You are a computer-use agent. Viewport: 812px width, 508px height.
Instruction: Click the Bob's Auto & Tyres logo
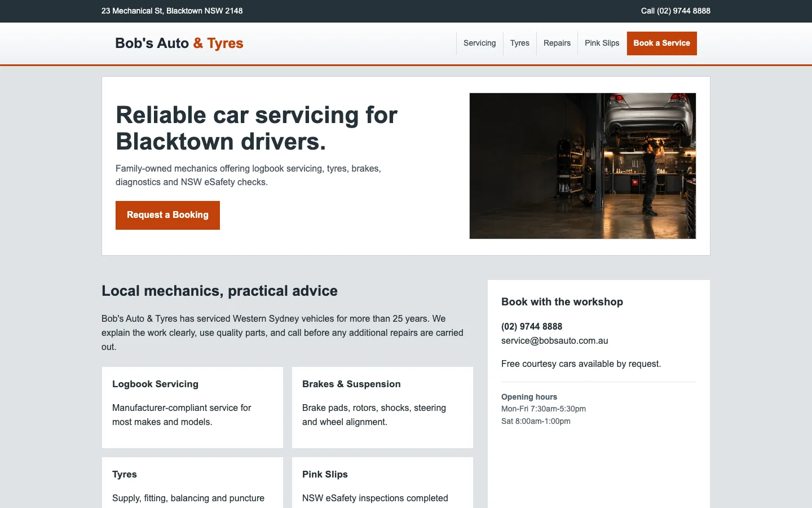179,43
